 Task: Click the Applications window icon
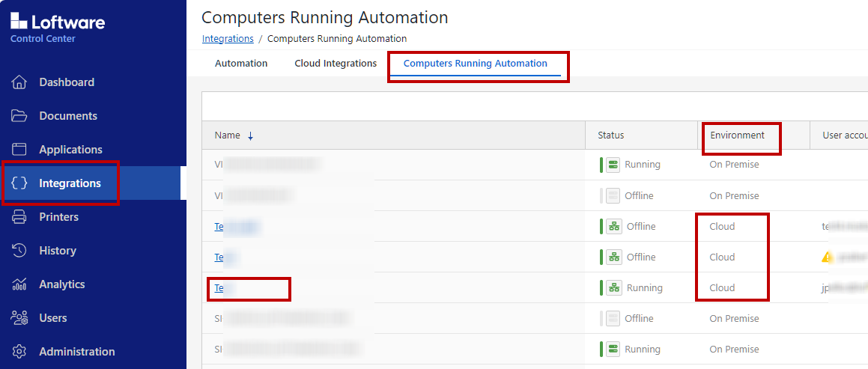click(19, 150)
